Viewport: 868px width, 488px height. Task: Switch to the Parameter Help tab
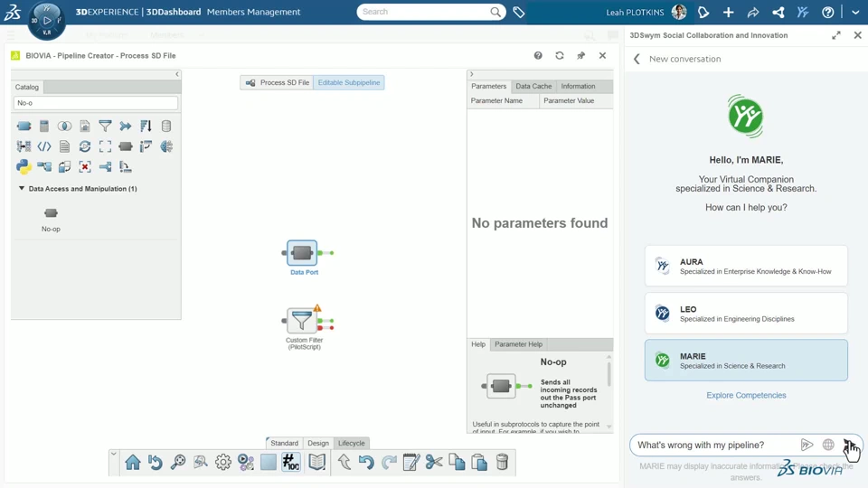[518, 344]
